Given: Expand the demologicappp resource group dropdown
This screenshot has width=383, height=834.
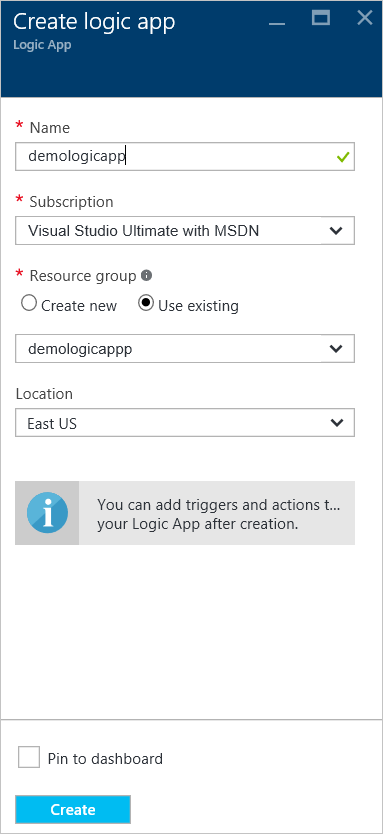Looking at the screenshot, I should click(x=185, y=348).
